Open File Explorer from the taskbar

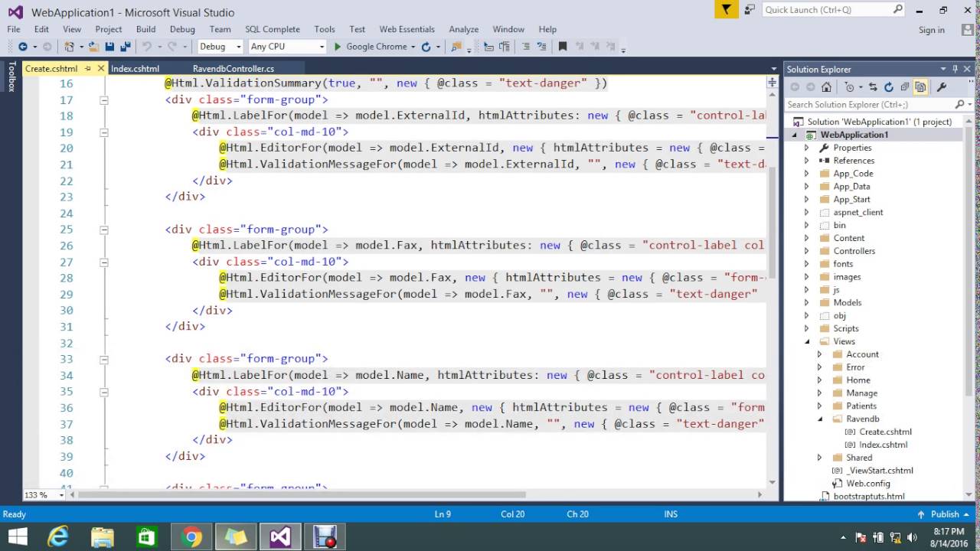(x=103, y=536)
